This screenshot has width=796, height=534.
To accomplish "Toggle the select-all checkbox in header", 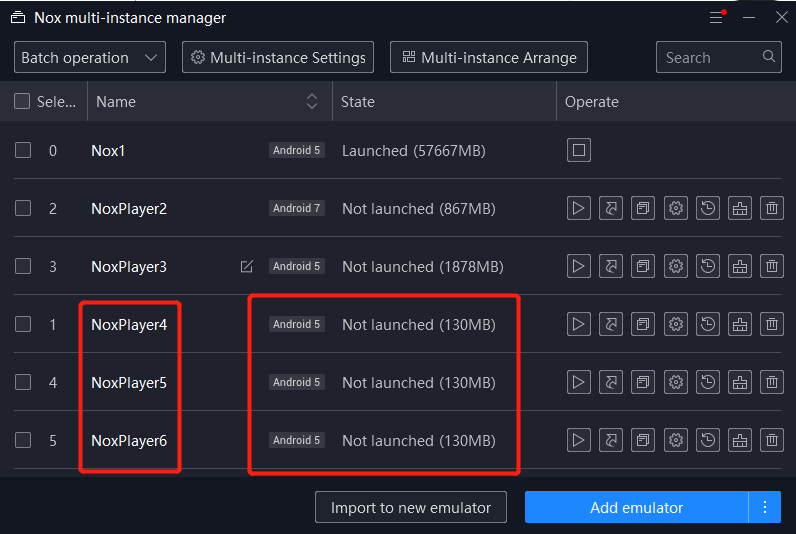I will [22, 101].
